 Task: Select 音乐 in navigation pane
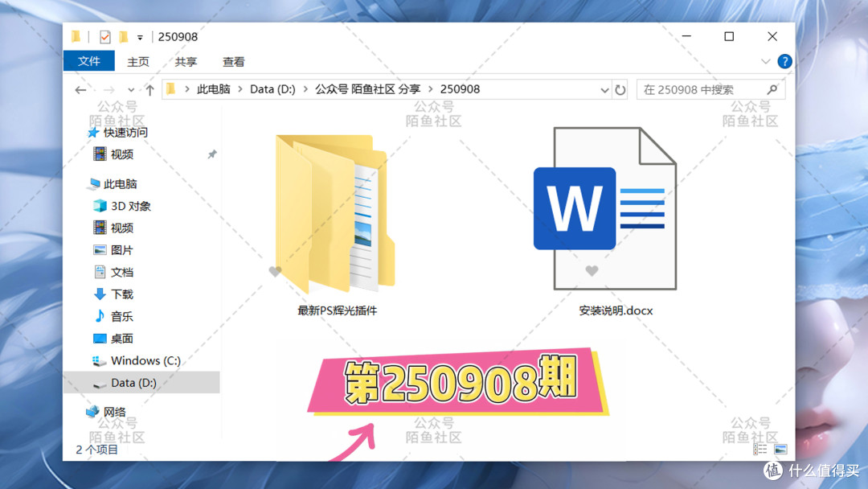122,316
